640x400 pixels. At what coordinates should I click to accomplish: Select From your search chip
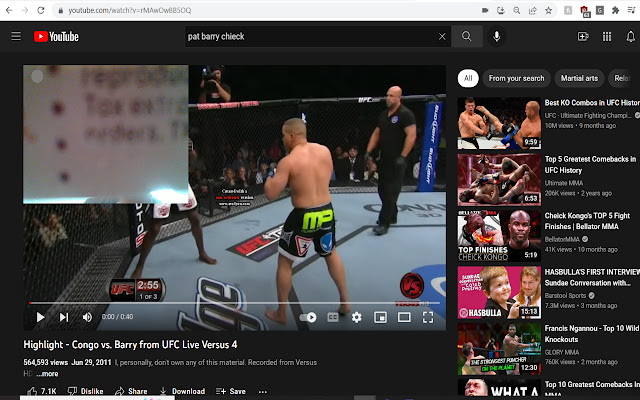[x=516, y=78]
